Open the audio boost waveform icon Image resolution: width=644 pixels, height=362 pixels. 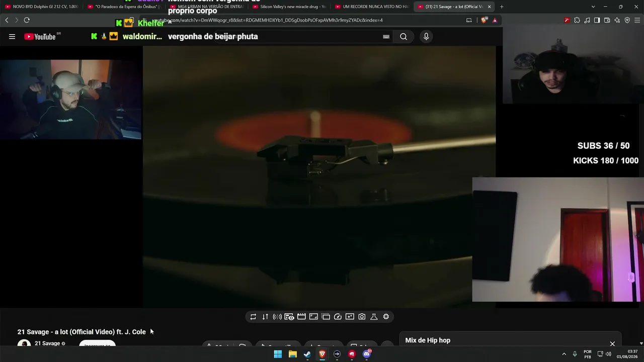[x=277, y=317]
